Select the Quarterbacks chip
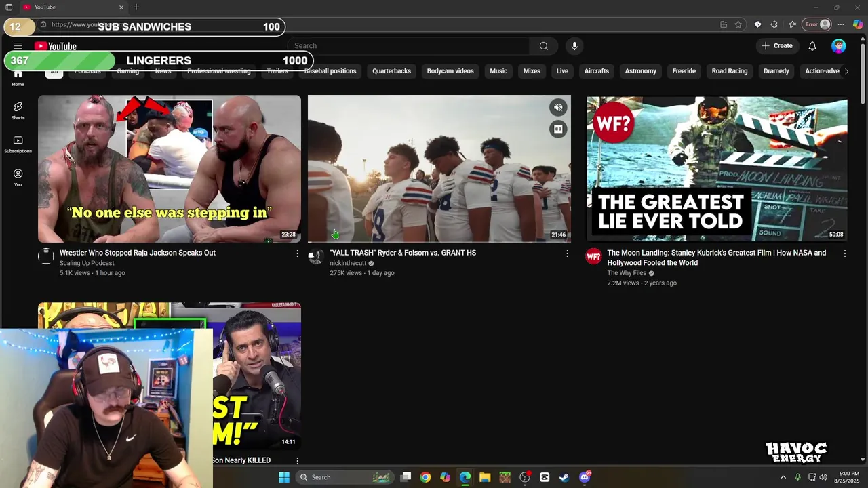 [x=391, y=71]
